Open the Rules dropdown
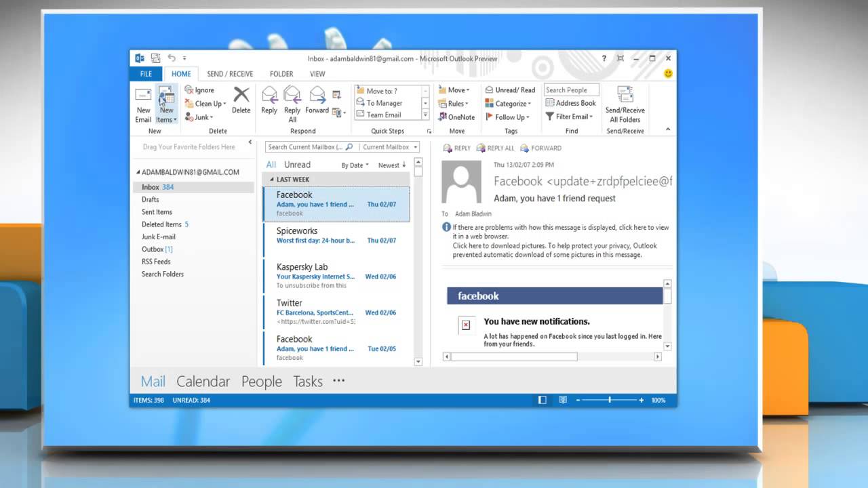The width and height of the screenshot is (868, 488). tap(452, 104)
